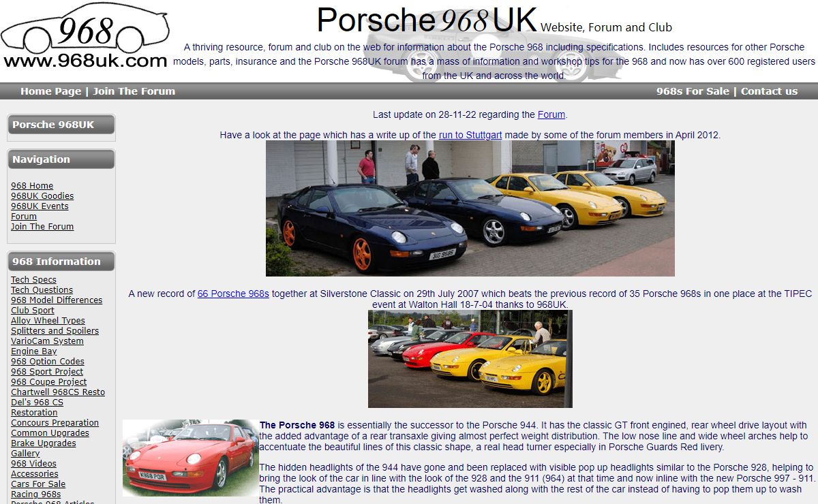
Task: Open Brake Upgrades sidebar link
Action: [43, 443]
